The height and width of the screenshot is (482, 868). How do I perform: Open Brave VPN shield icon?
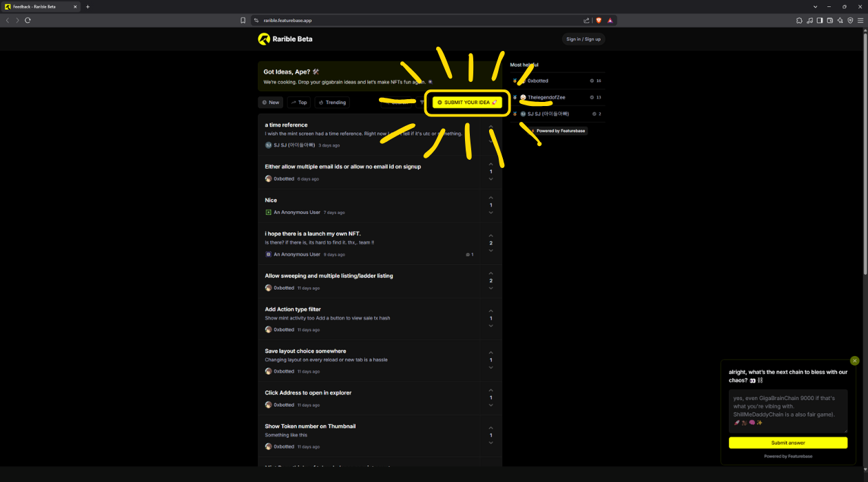click(x=850, y=20)
